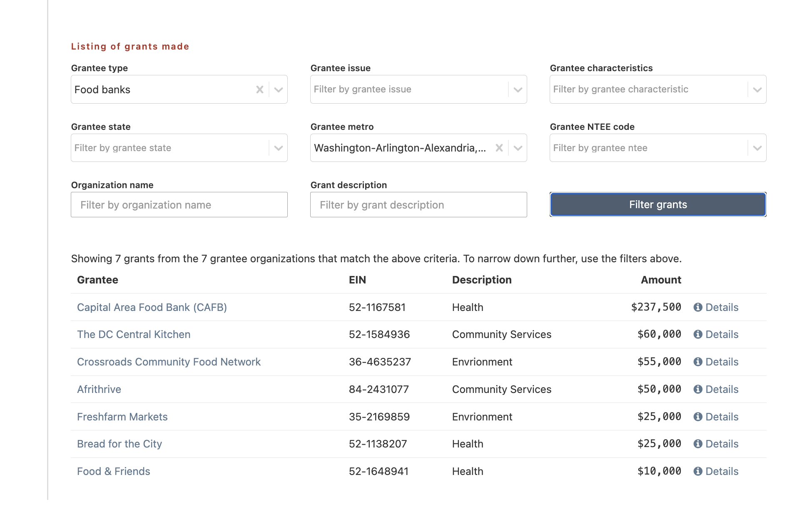Click info icon for Capital Area Food Bank
Image resolution: width=812 pixels, height=517 pixels.
[698, 307]
